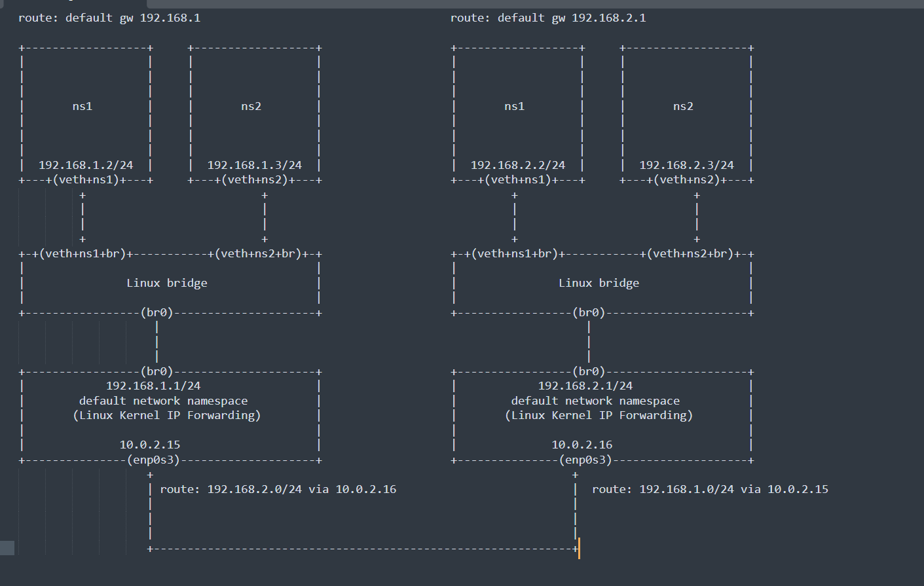Click the bridge address '192.168.1.1/24'
The height and width of the screenshot is (586, 924).
153,386
